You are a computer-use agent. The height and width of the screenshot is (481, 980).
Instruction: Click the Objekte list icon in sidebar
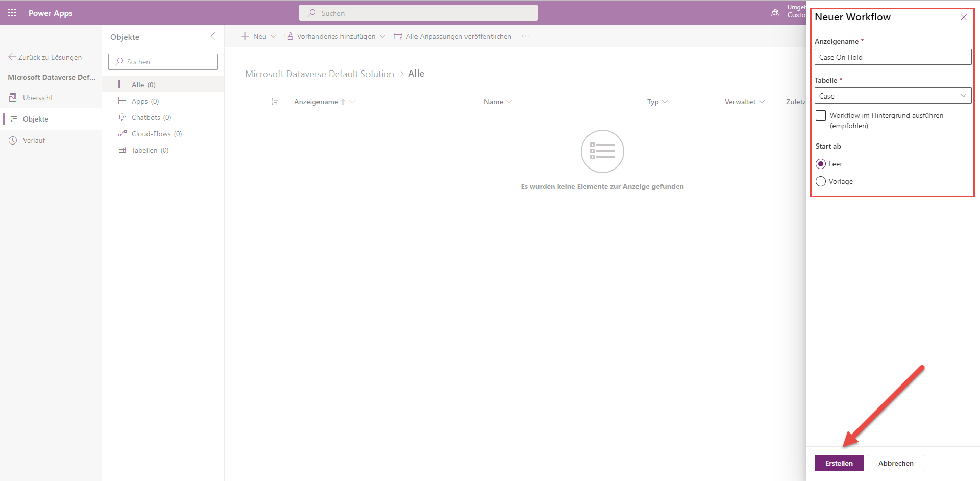(x=13, y=119)
